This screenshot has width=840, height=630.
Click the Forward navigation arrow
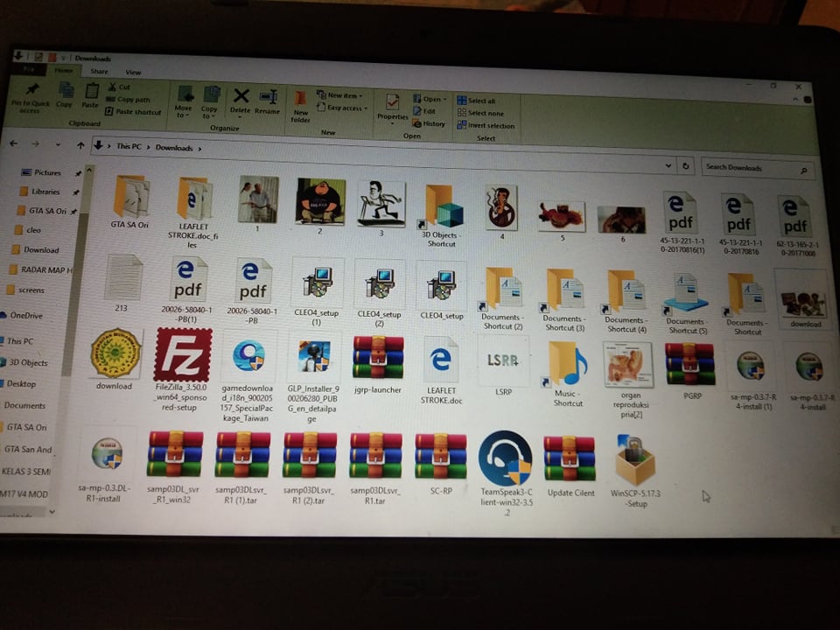tap(35, 144)
